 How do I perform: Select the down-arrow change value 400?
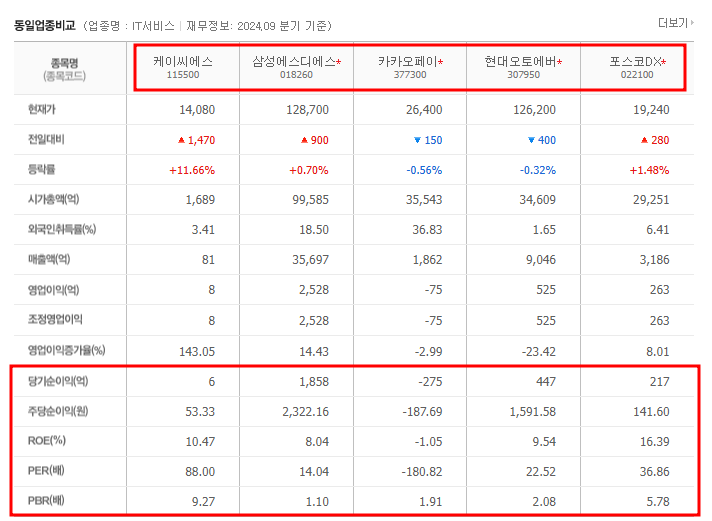pyautogui.click(x=541, y=140)
